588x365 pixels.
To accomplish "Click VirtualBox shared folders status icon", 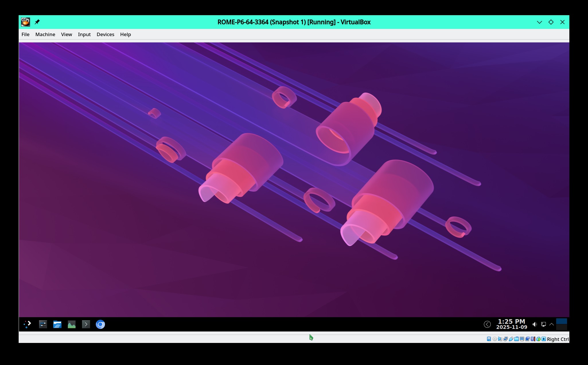I will pos(516,339).
